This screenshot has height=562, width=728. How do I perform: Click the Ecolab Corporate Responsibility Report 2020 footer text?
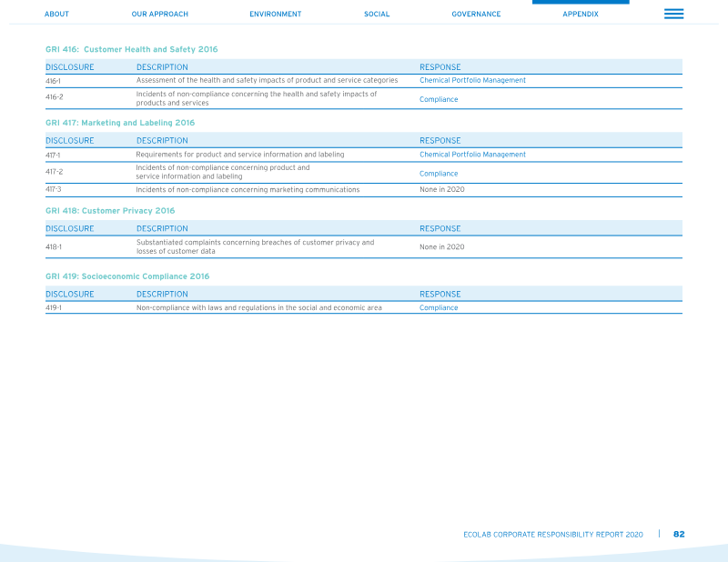553,535
